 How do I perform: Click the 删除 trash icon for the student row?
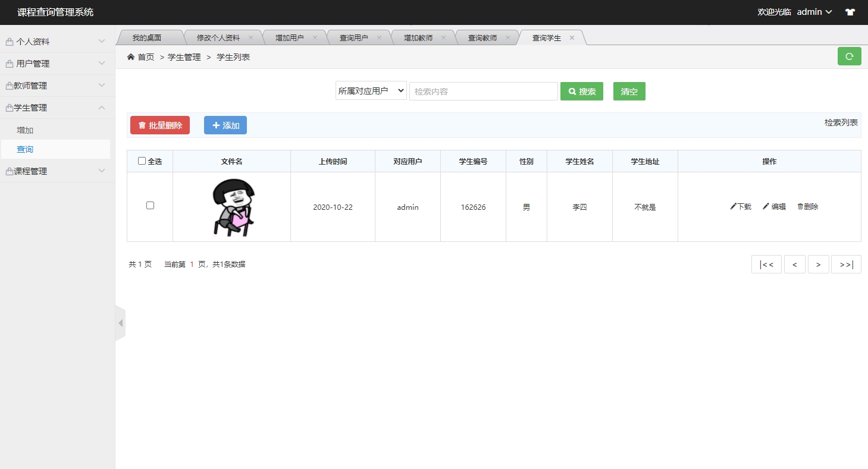[799, 206]
